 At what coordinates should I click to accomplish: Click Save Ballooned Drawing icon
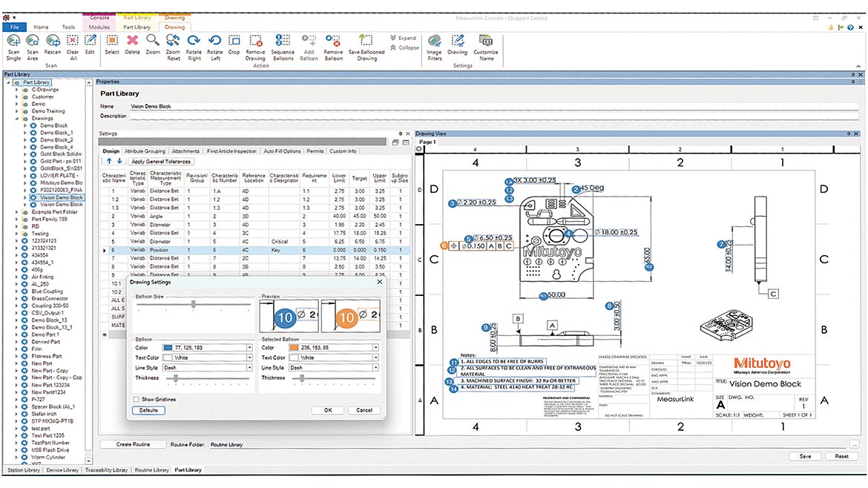[x=366, y=40]
